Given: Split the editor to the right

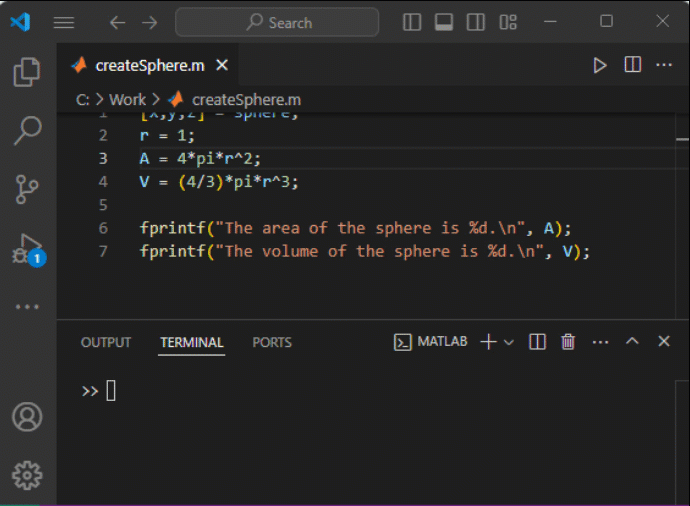Looking at the screenshot, I should tap(632, 65).
